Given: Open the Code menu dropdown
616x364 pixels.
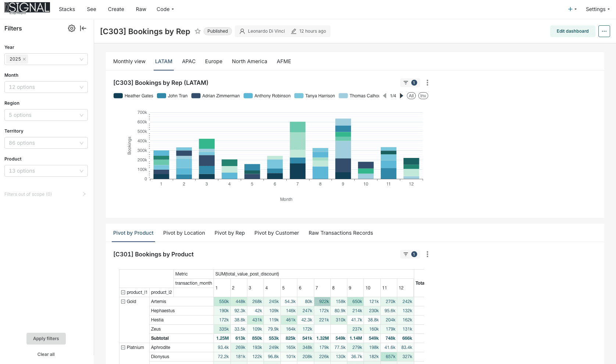Looking at the screenshot, I should 165,9.
